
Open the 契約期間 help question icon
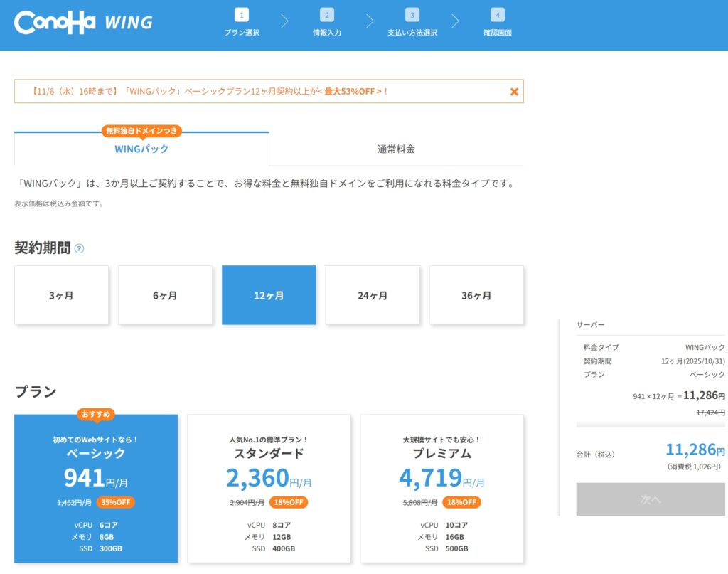tap(80, 248)
